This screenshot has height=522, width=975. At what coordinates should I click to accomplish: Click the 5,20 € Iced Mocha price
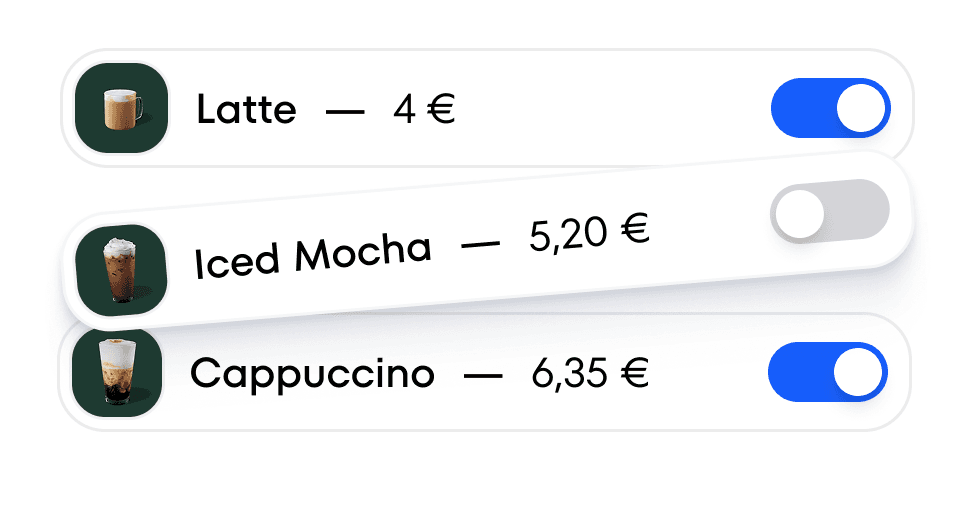coord(590,234)
